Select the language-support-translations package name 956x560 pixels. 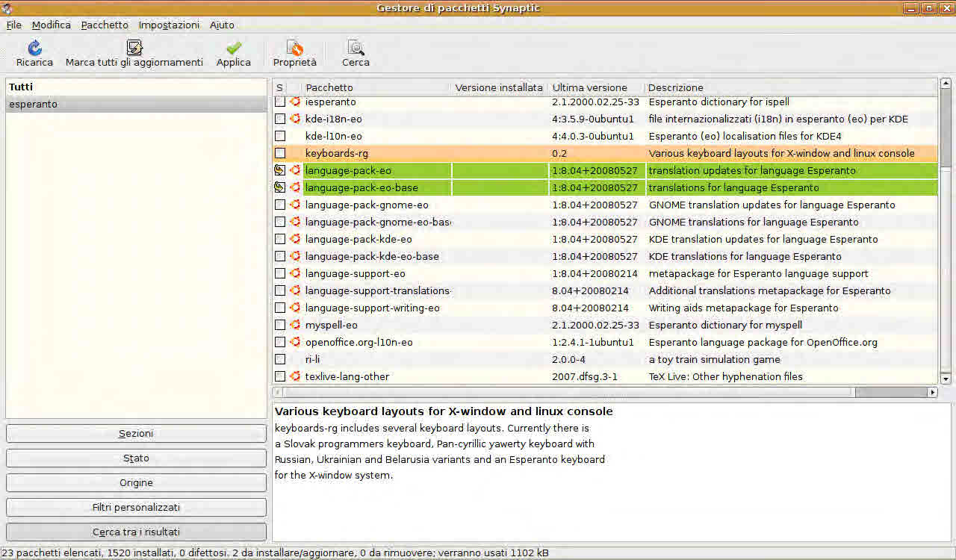378,290
